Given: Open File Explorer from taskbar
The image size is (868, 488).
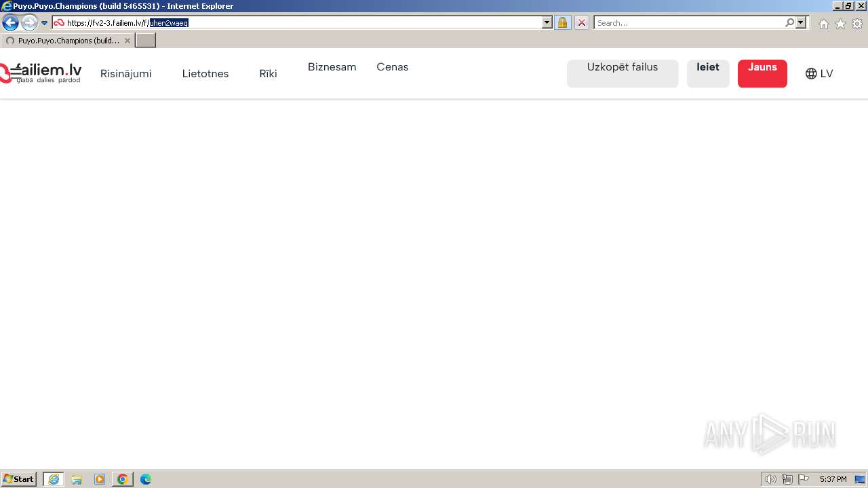Looking at the screenshot, I should [x=77, y=479].
